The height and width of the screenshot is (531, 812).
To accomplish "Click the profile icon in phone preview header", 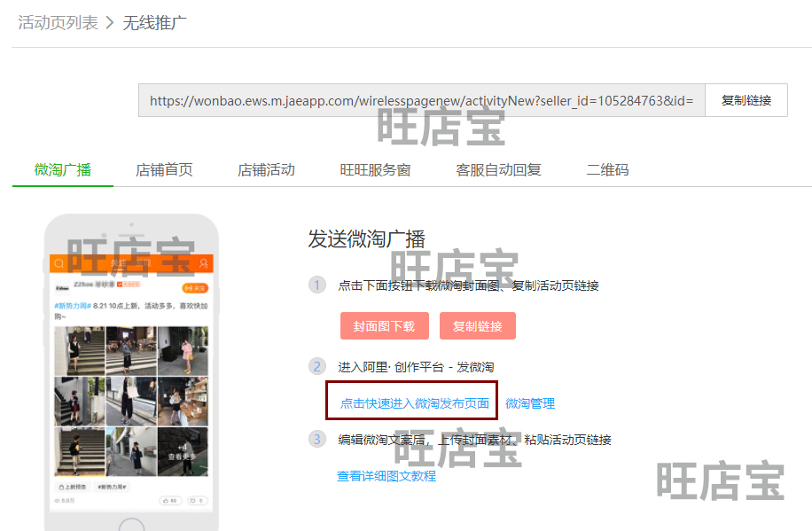I will click(204, 263).
